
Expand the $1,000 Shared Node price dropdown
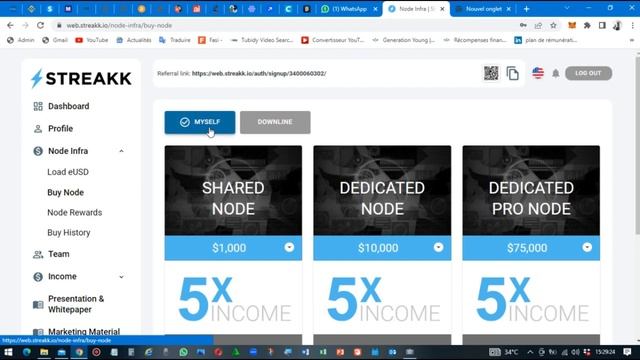pos(289,247)
